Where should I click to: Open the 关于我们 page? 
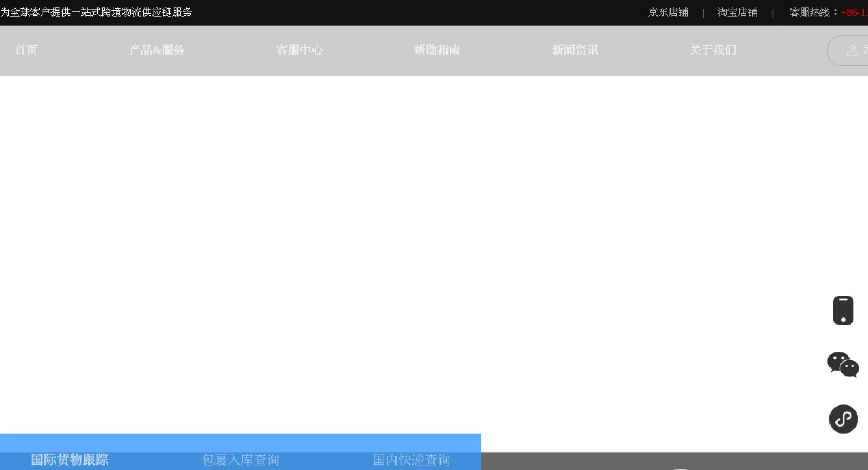pyautogui.click(x=713, y=50)
